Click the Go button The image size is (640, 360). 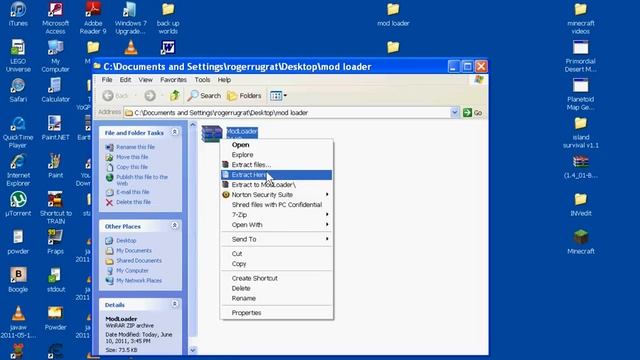tap(473, 112)
